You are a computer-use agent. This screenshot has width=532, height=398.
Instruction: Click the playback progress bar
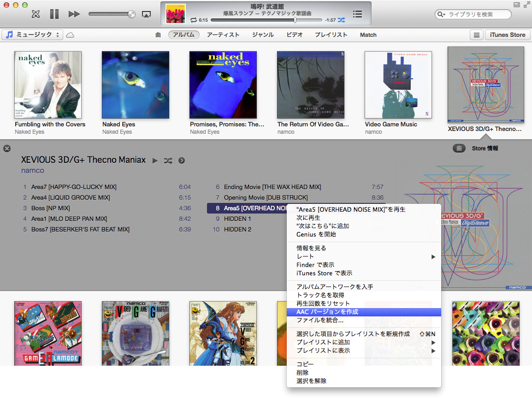[266, 20]
